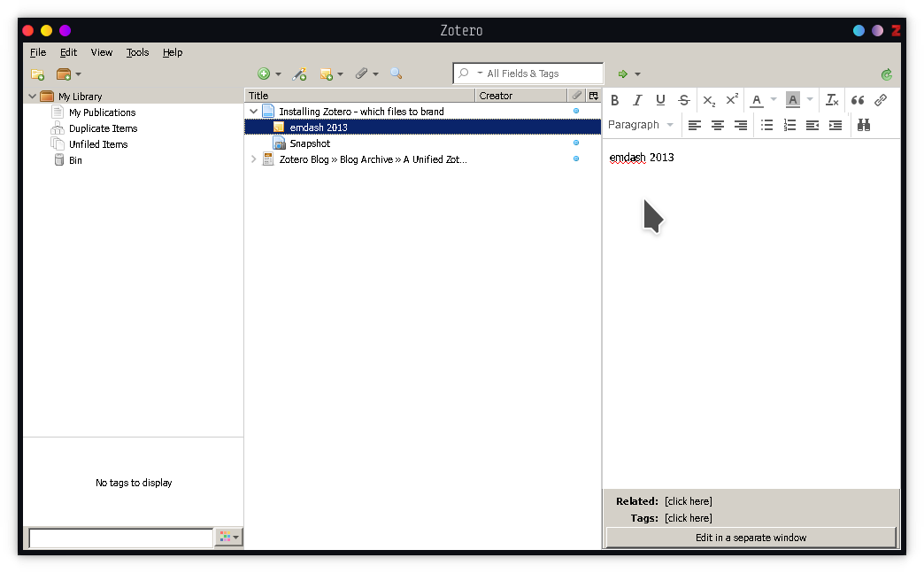Click the Add Item by Identifier wand
The height and width of the screenshot is (573, 924).
[x=299, y=74]
